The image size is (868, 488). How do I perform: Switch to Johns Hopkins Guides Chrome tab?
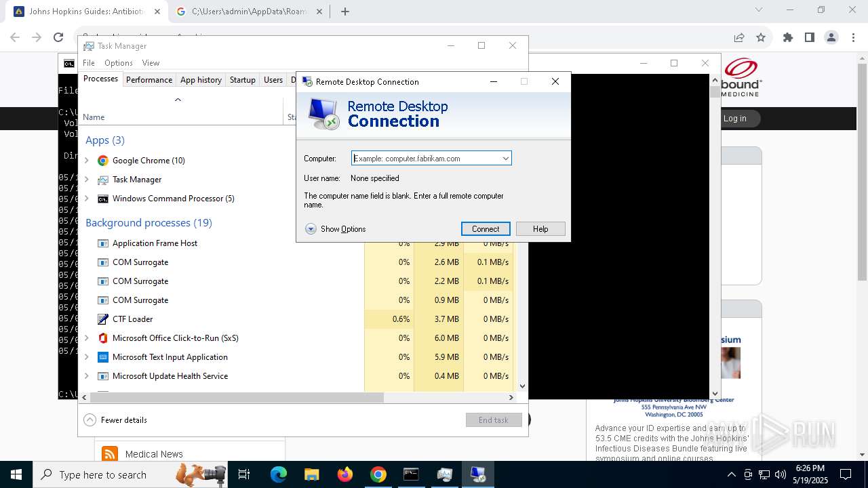click(x=86, y=12)
